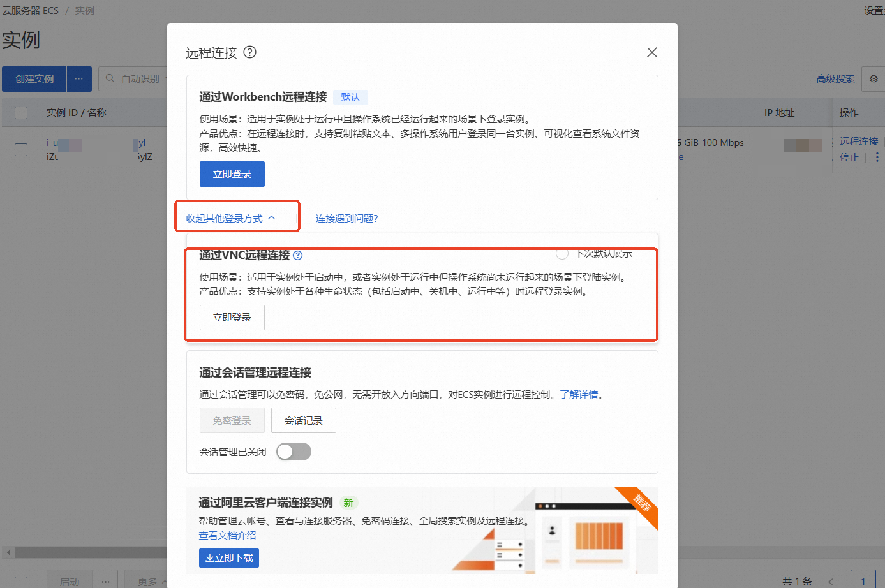
Task: Click 推荐 ribbon on client banner
Action: 641,503
